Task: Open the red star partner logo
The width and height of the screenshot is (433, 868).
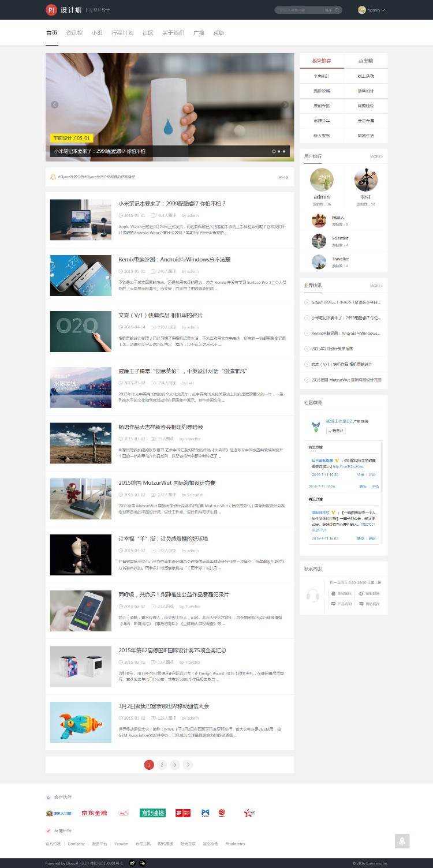Action: 249,813
